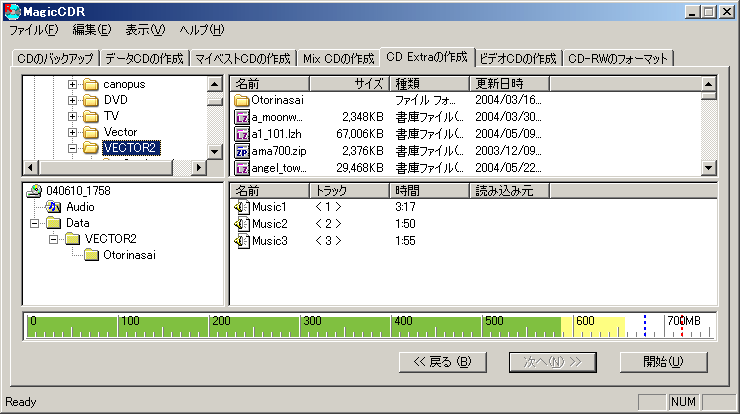Sort file list by 更新日時 column header
Image resolution: width=740 pixels, height=414 pixels.
click(510, 84)
